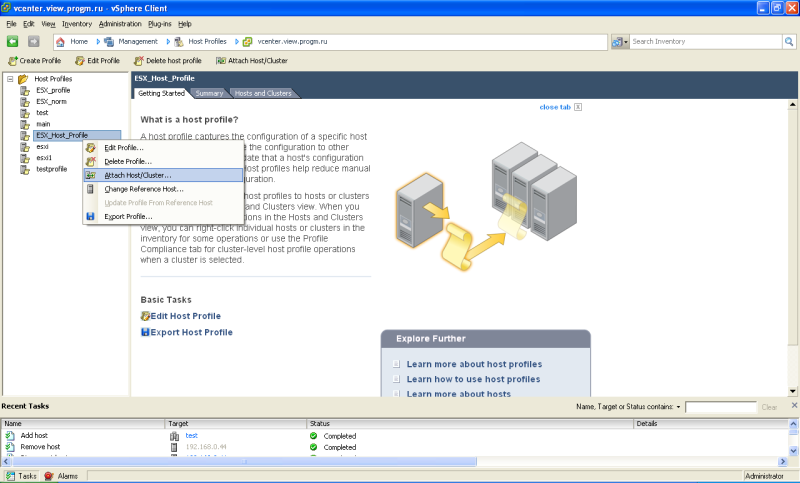Open the Name, Target or Status filter dropdown
The height and width of the screenshot is (483, 800).
(678, 407)
